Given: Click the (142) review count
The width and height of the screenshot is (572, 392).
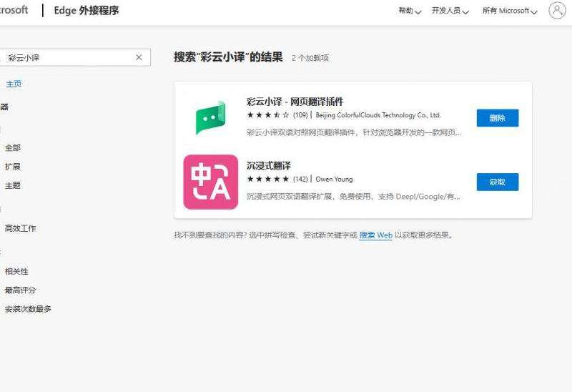Looking at the screenshot, I should 300,180.
